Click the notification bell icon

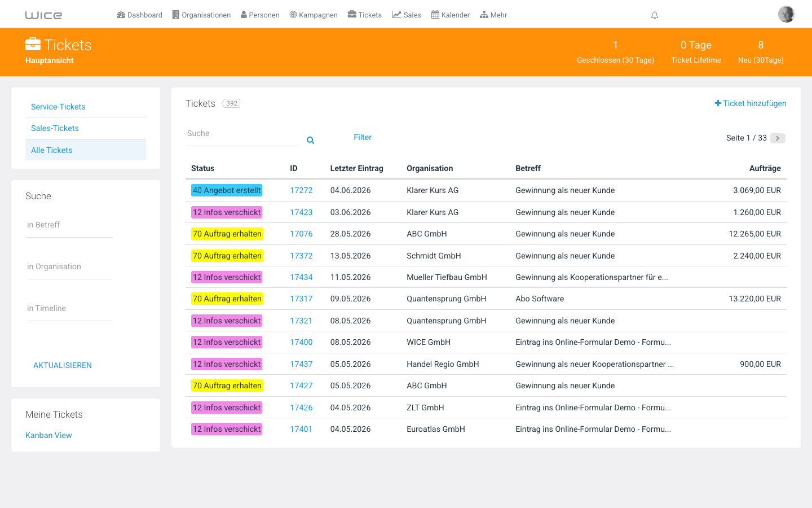pos(655,15)
